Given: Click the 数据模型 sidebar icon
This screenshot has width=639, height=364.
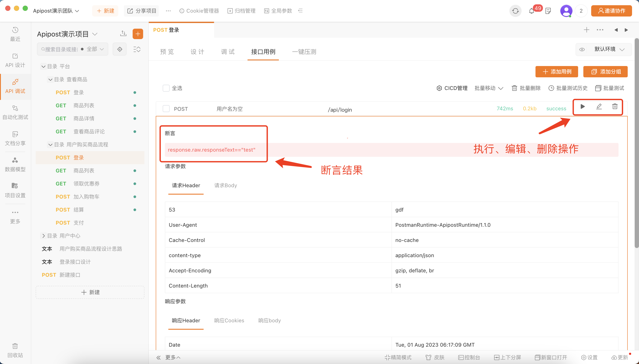Looking at the screenshot, I should (x=15, y=164).
